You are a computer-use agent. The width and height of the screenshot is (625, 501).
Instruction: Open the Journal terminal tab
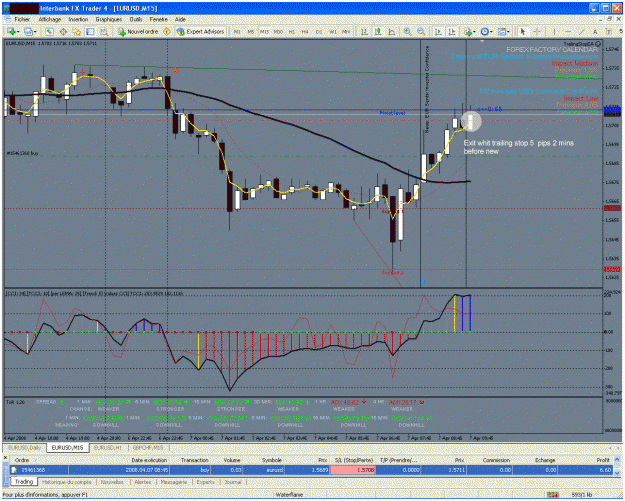click(x=233, y=482)
